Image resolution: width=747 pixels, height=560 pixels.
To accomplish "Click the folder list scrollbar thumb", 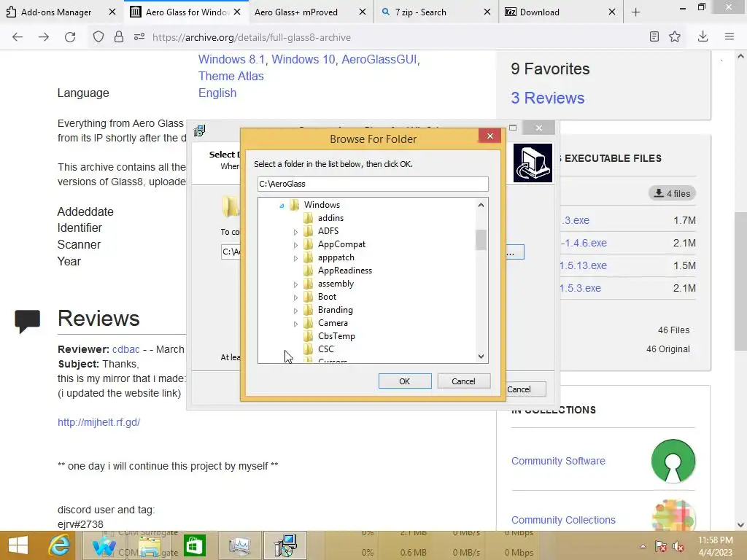I will [x=481, y=239].
